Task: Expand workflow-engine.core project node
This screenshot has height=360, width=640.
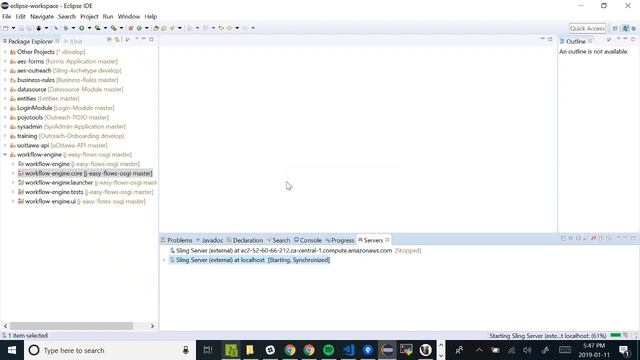Action: click(13, 173)
